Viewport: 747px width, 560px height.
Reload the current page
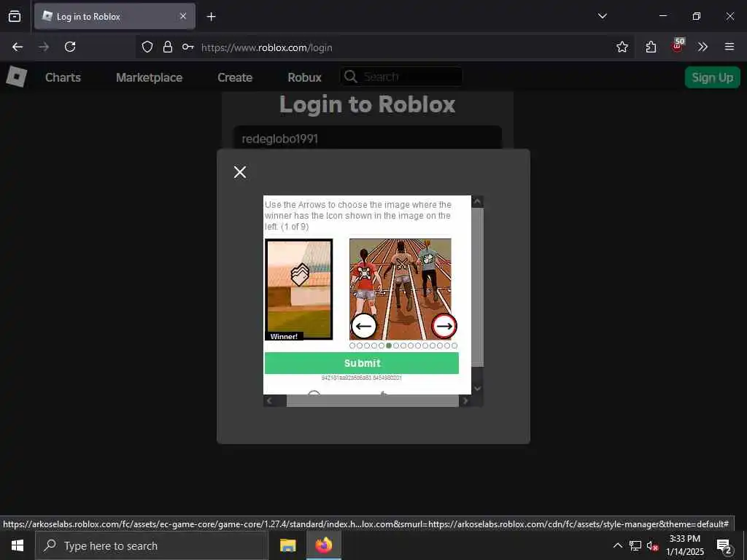point(70,47)
